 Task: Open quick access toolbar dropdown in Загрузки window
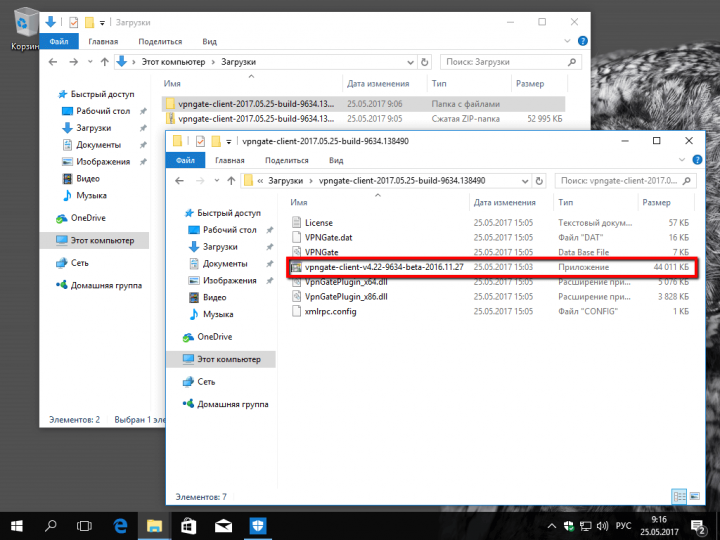[102, 22]
